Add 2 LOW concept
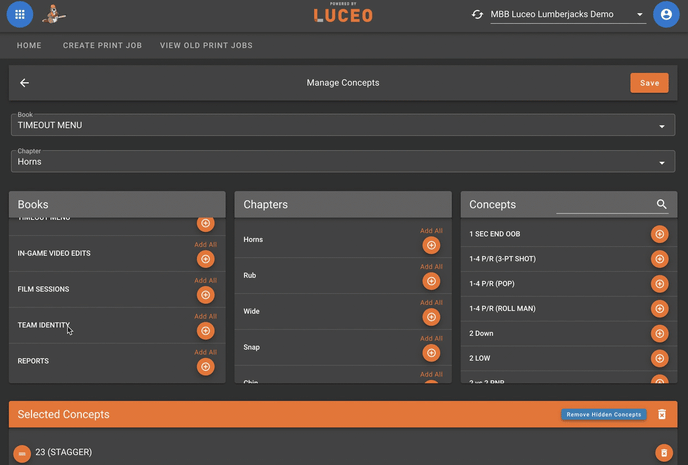The width and height of the screenshot is (688, 465). (x=659, y=358)
